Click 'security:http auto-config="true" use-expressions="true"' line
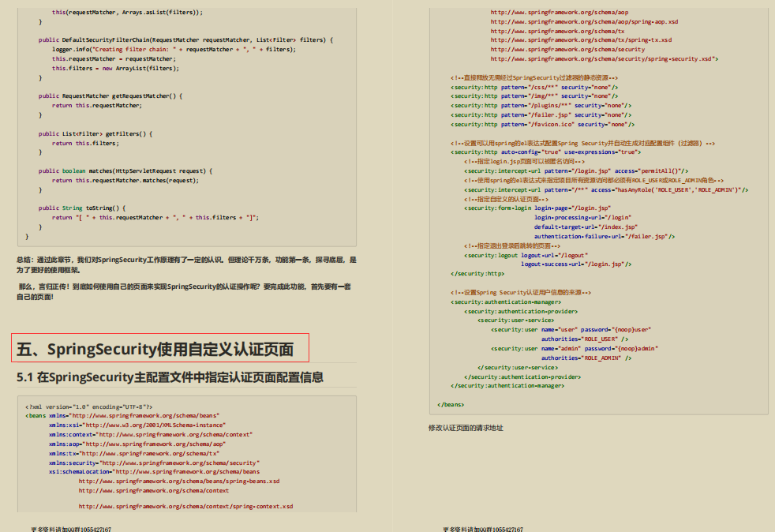Viewport: 775px width, 532px height. (x=545, y=152)
